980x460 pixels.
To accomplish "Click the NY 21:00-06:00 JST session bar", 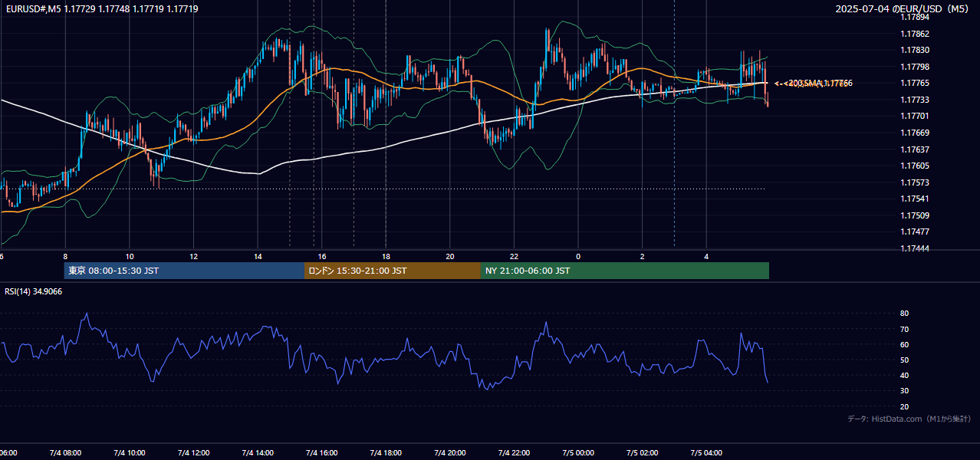I will [x=625, y=271].
